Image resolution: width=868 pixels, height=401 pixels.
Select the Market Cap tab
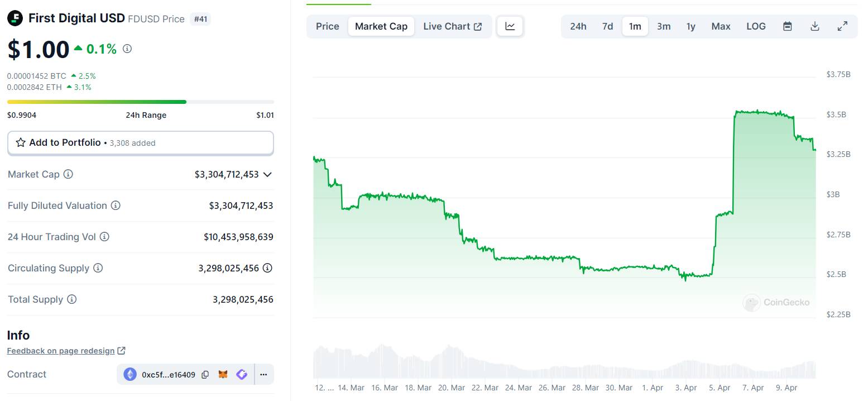[381, 26]
